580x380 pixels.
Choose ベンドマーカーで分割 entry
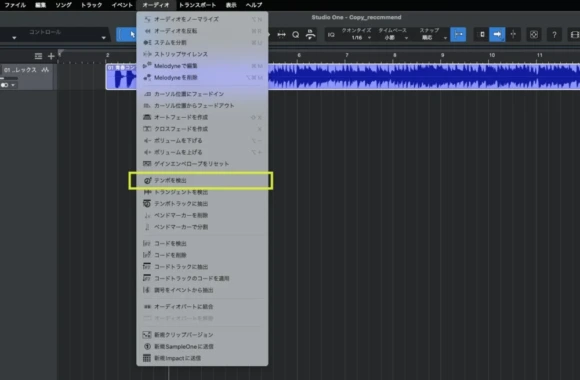[202, 227]
